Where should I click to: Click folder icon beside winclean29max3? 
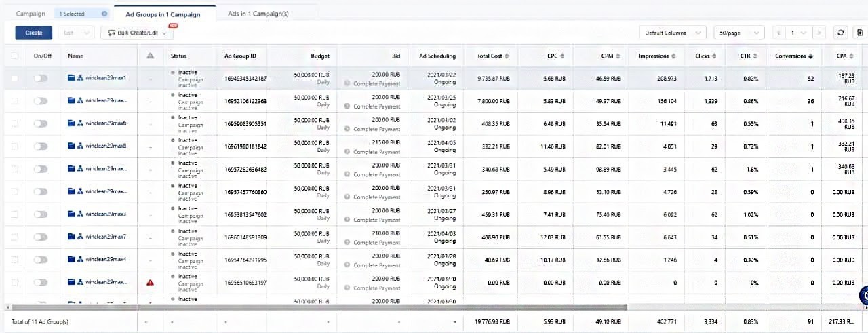(x=72, y=214)
